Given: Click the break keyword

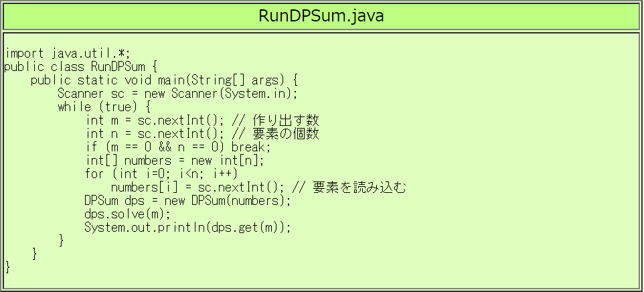Looking at the screenshot, I should point(250,147).
